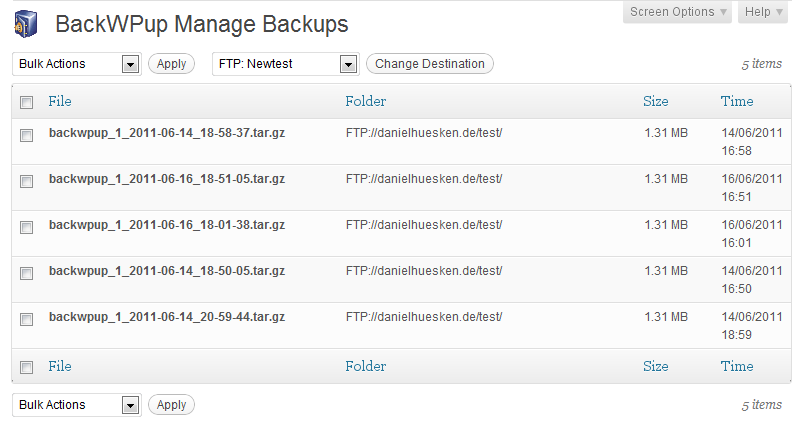
Task: Toggle the select-all checkbox in table header
Action: coord(27,102)
